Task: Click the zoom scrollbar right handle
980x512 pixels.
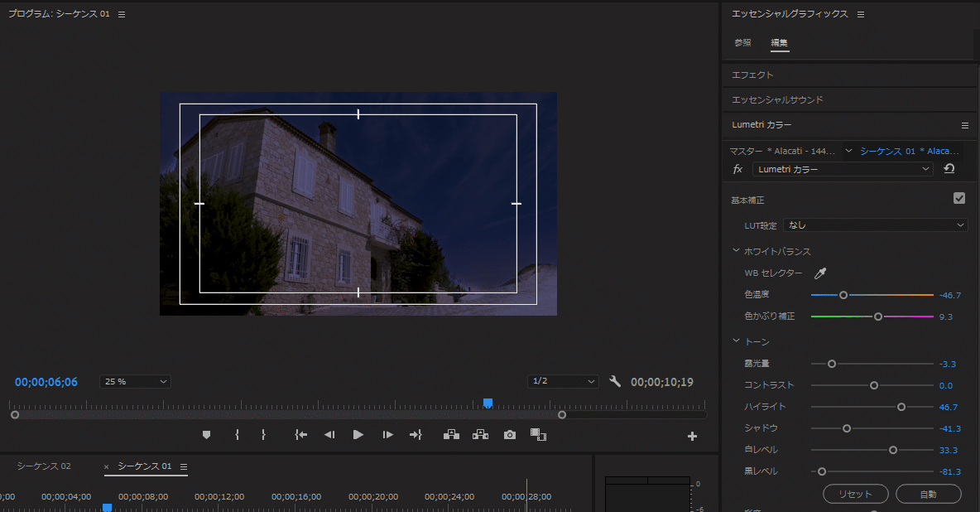Action: pos(562,415)
